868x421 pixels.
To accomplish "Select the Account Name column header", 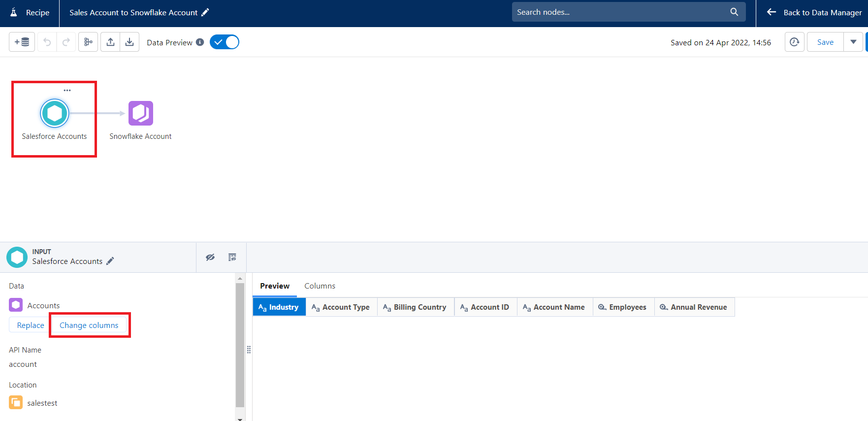I will coord(555,307).
